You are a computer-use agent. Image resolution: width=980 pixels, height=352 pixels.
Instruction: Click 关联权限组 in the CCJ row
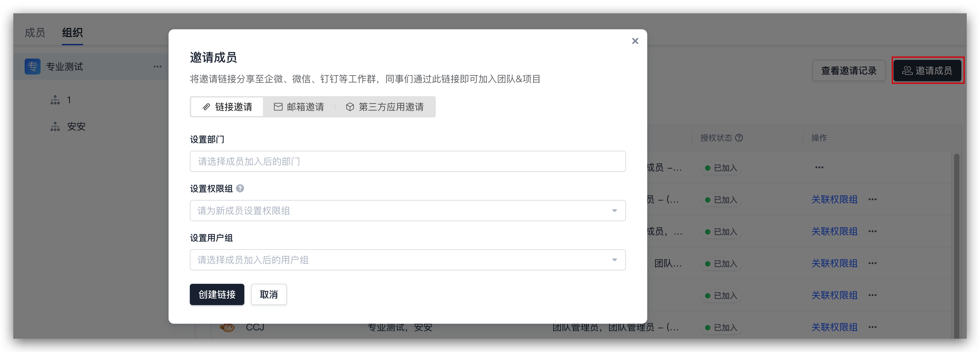pos(834,327)
